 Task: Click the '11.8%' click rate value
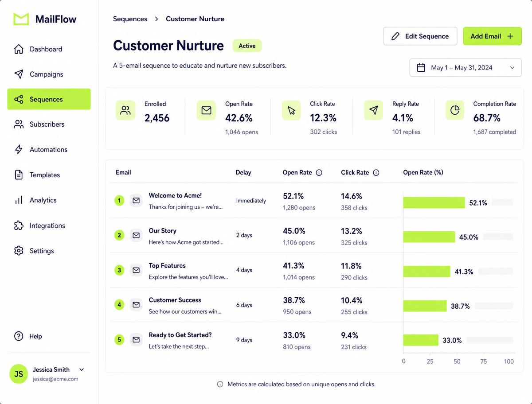pyautogui.click(x=351, y=266)
